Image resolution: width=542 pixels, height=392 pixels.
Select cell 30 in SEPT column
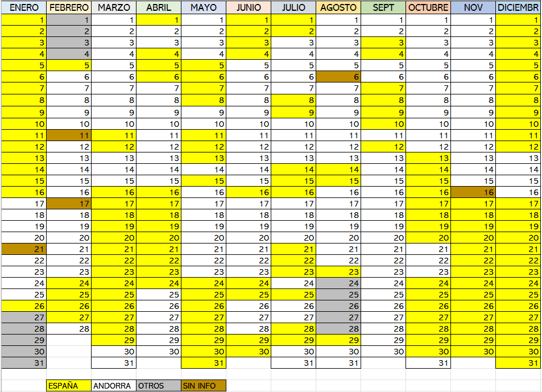pyautogui.click(x=383, y=352)
